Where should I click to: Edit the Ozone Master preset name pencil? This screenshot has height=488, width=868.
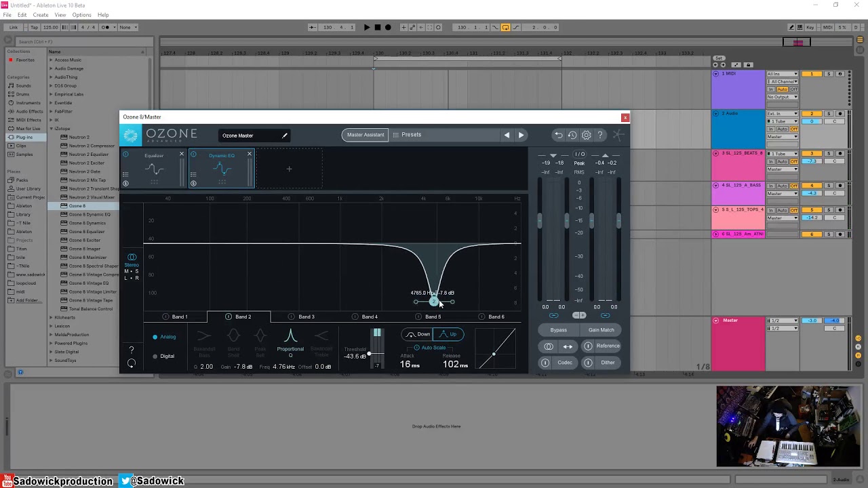coord(285,136)
